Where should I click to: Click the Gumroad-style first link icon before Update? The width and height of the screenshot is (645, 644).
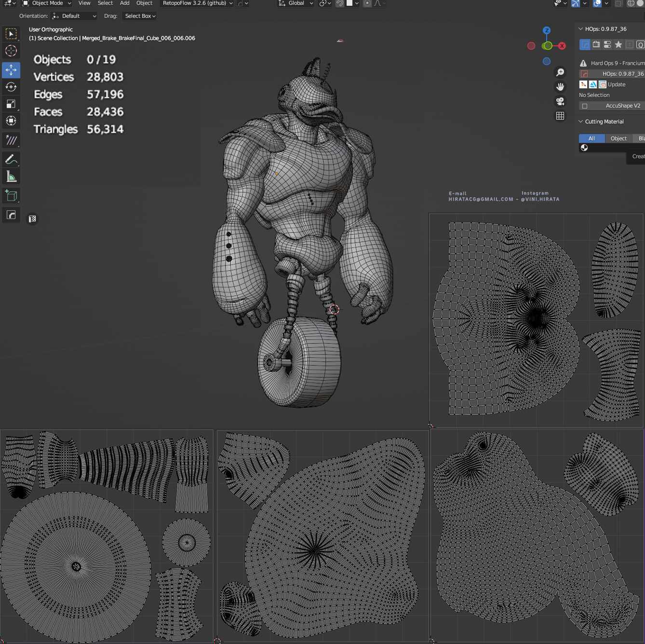pos(583,84)
